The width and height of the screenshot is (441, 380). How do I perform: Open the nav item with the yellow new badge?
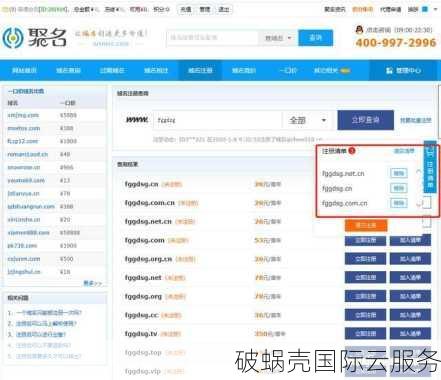point(331,71)
